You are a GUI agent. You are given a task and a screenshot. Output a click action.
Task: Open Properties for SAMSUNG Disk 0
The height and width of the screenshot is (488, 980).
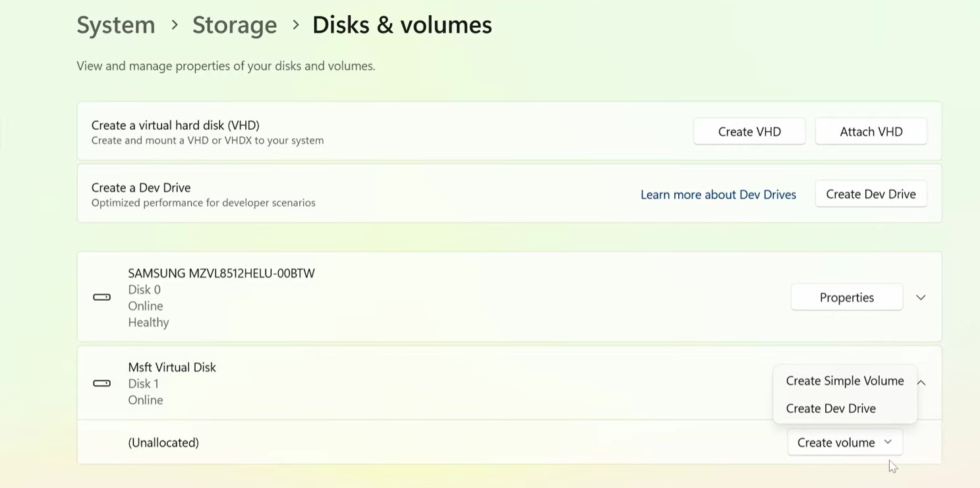(x=846, y=297)
